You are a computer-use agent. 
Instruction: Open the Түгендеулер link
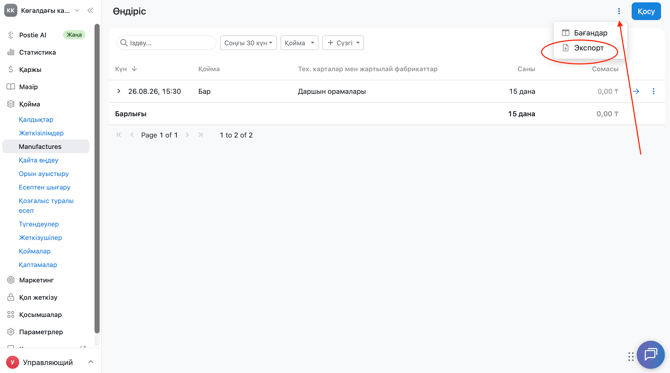tap(39, 224)
